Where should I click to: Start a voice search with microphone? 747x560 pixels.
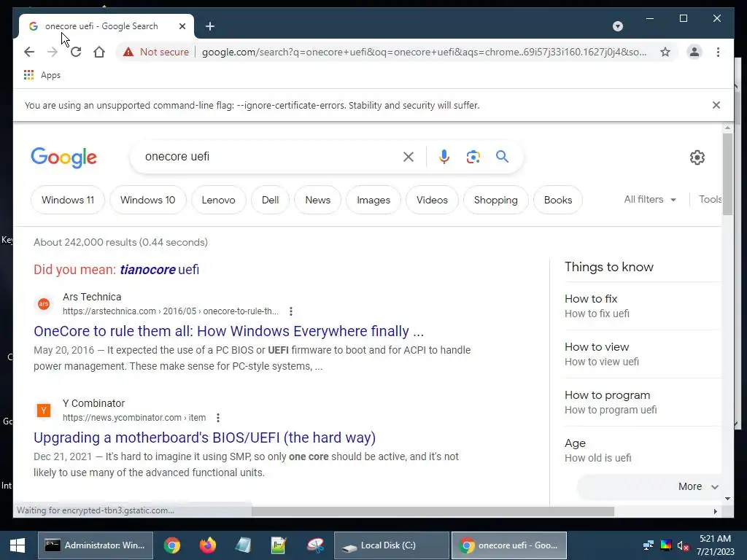(x=444, y=157)
